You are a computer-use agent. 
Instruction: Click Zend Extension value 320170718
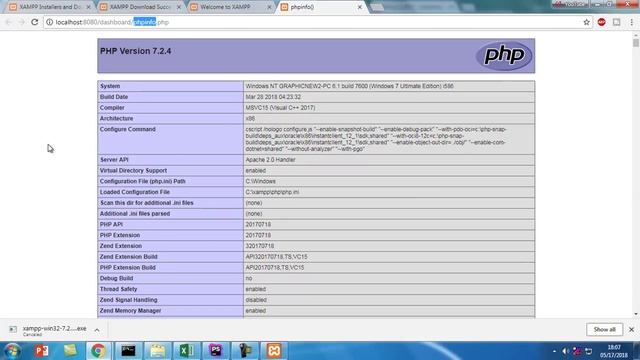(x=260, y=246)
